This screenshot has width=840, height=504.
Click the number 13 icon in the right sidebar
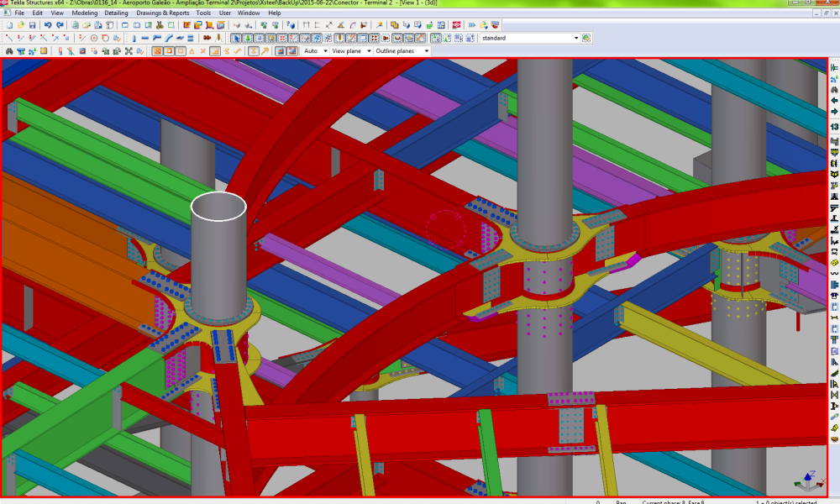(834, 126)
